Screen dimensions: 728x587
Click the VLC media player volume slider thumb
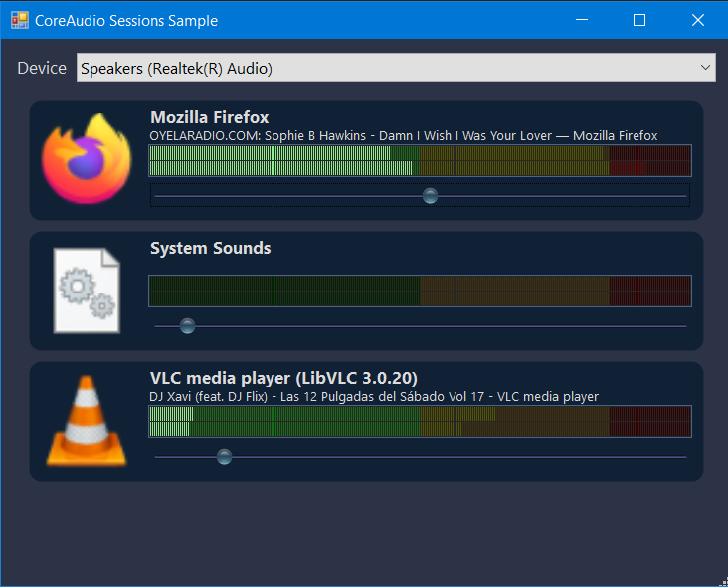click(x=224, y=457)
